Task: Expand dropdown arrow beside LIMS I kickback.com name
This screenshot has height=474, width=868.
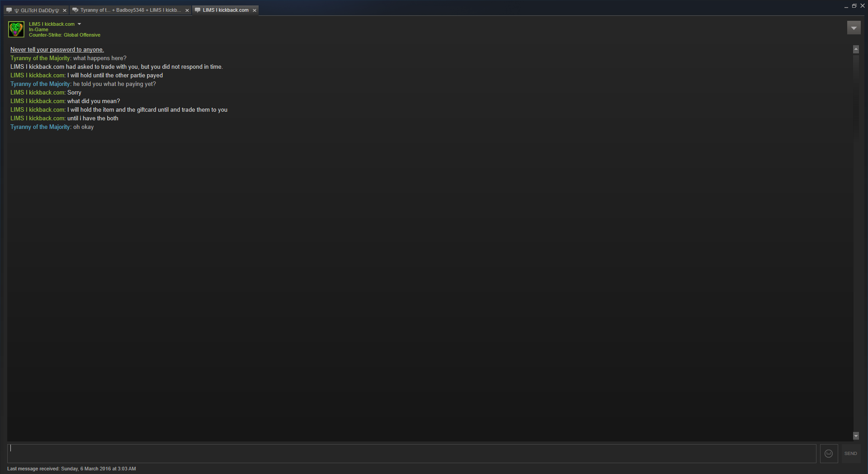Action: point(80,24)
